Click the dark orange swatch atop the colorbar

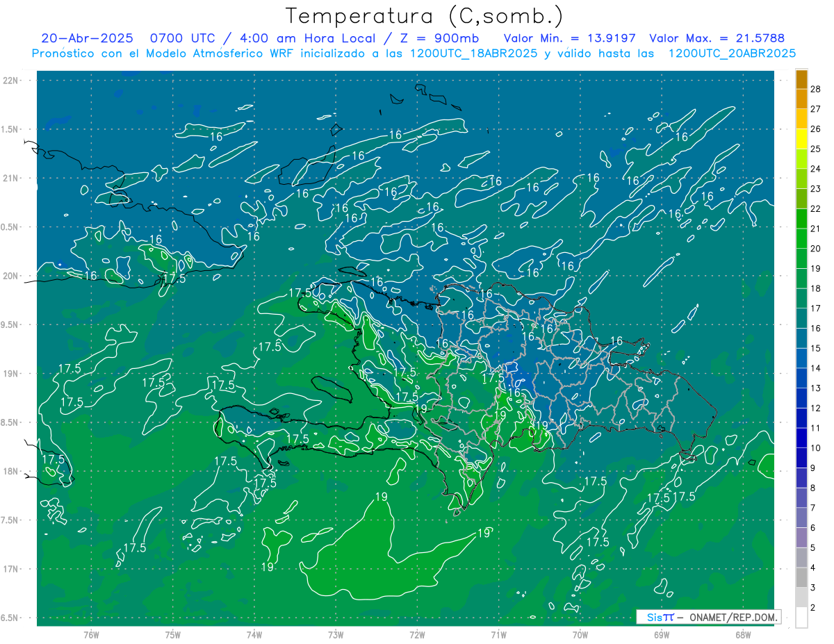pos(801,79)
